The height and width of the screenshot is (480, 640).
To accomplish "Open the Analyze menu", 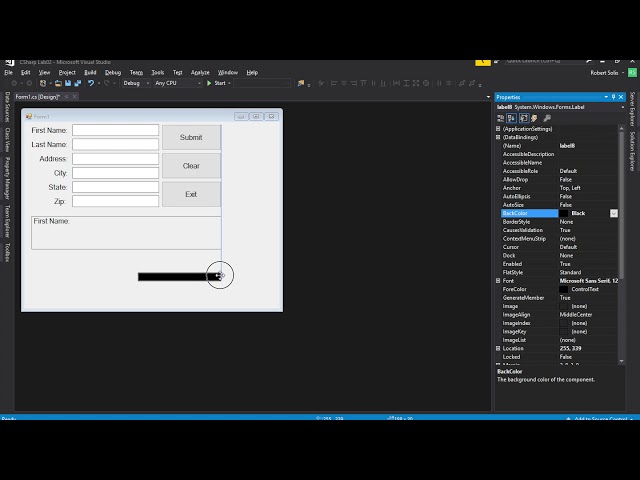I will click(x=200, y=73).
